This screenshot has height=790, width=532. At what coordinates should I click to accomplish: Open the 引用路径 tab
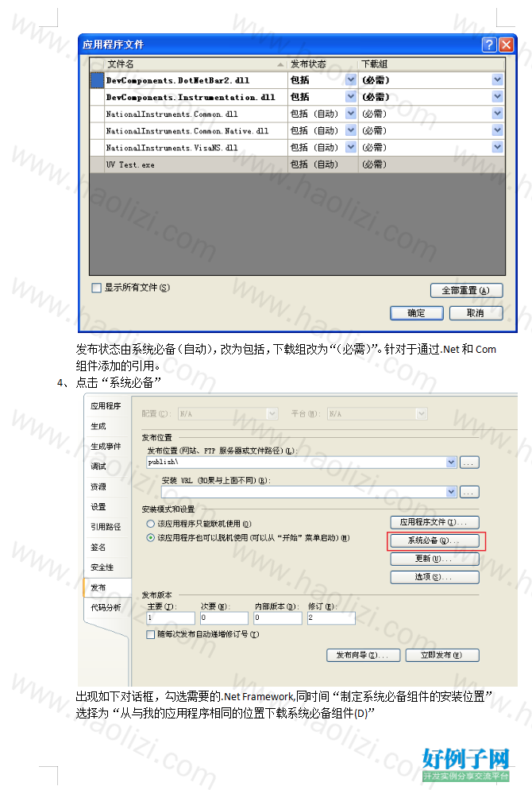tap(106, 526)
